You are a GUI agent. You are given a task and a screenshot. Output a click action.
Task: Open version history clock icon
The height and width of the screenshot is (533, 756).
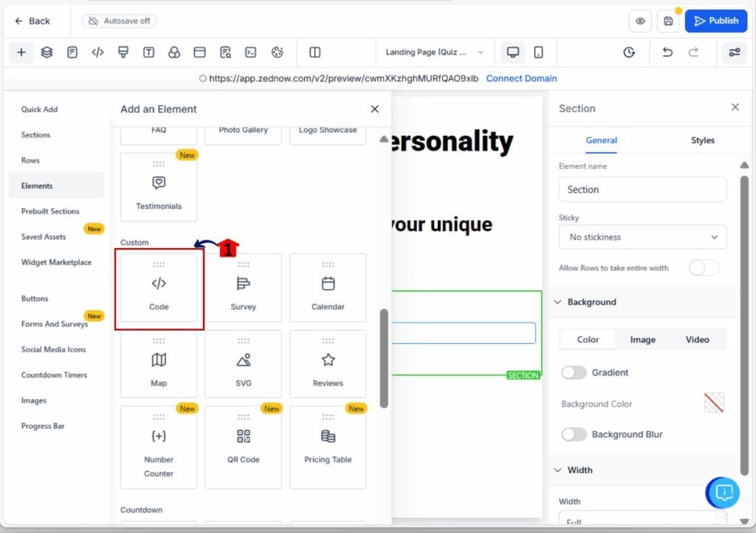pyautogui.click(x=629, y=52)
